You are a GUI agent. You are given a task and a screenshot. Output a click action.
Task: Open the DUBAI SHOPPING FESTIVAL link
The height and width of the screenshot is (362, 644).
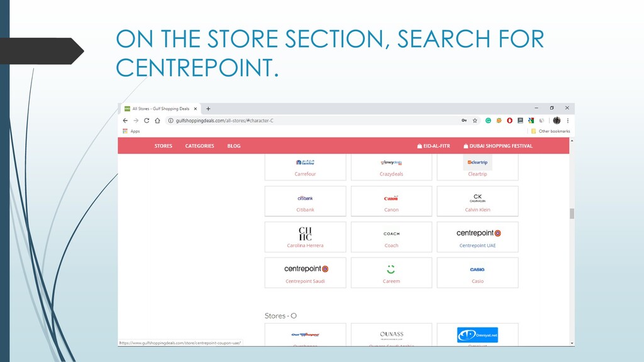pos(498,146)
